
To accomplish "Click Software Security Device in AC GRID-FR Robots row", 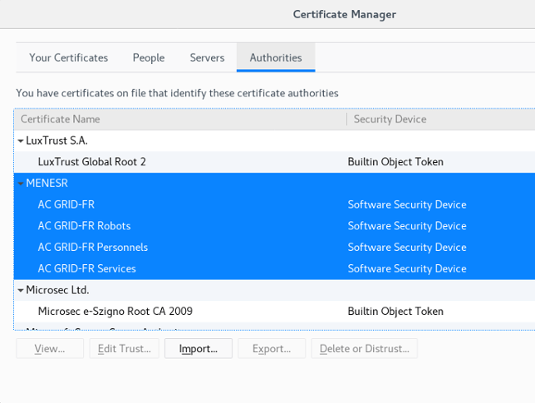I will click(407, 226).
